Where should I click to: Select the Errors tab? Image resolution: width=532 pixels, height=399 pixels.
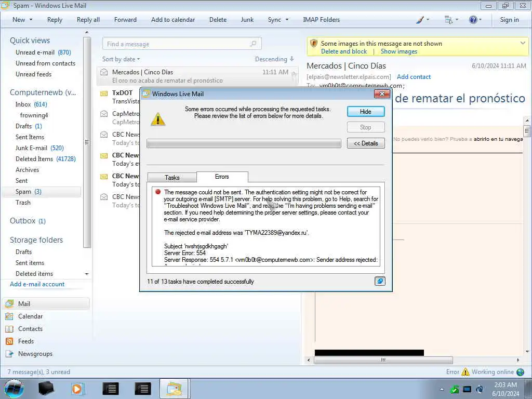tap(222, 177)
